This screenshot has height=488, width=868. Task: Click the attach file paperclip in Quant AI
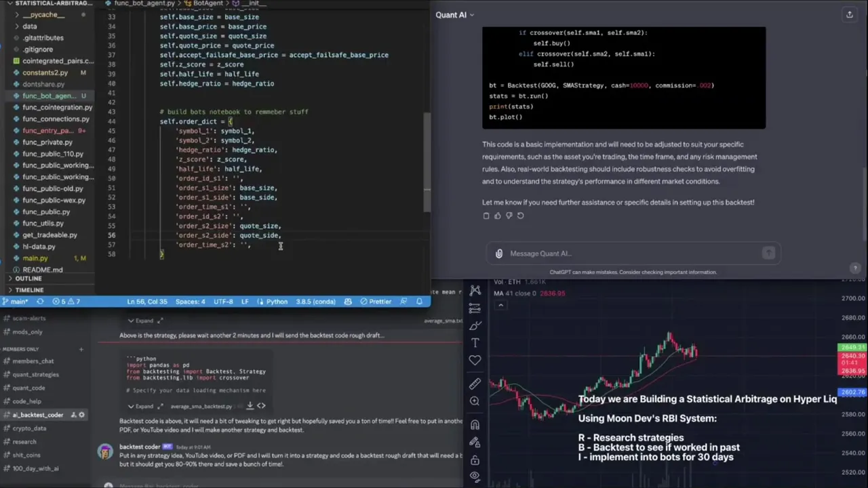pyautogui.click(x=499, y=253)
